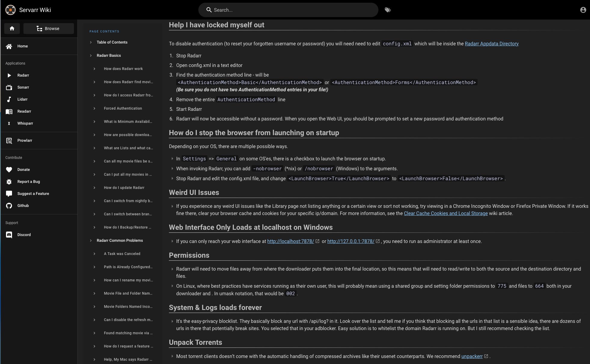Jump to Found matching movie via entry

pyautogui.click(x=128, y=333)
